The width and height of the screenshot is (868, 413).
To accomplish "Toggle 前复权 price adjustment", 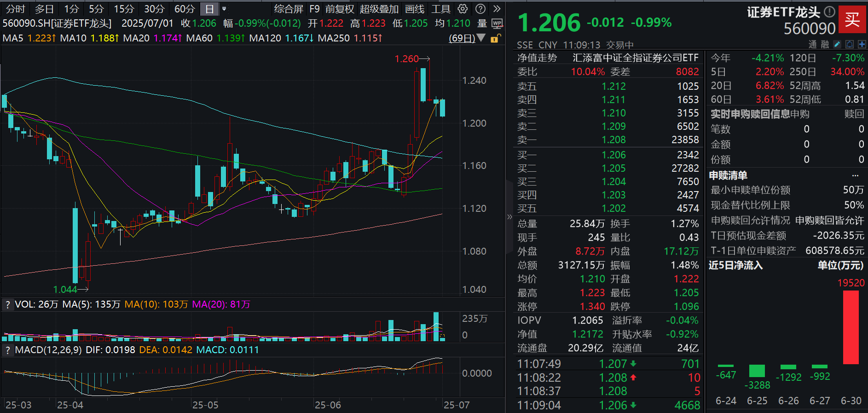I will [340, 9].
